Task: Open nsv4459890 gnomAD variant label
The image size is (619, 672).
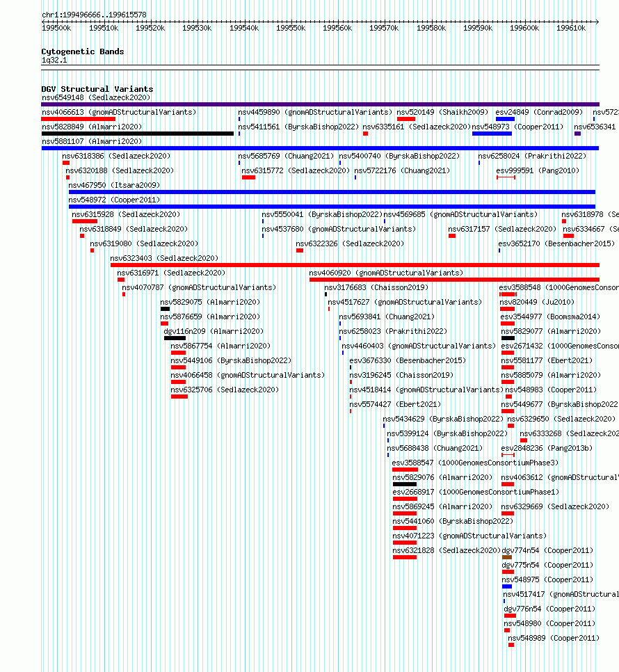Action: pyautogui.click(x=315, y=112)
